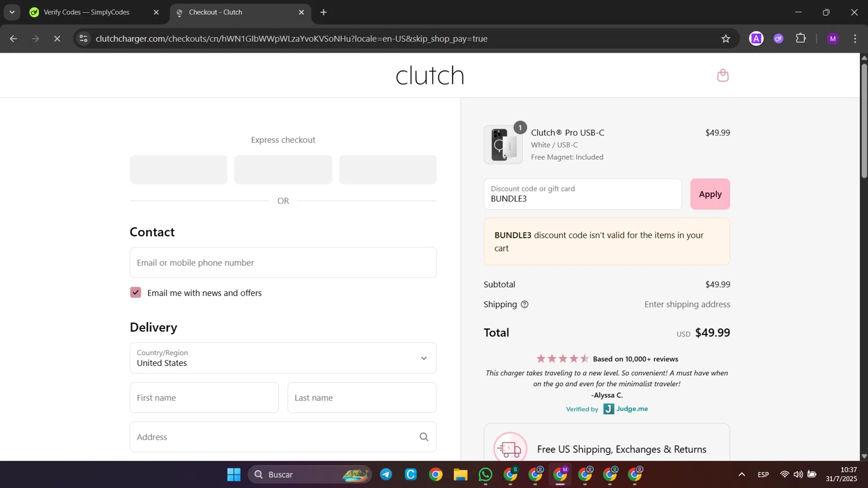Viewport: 868px width, 488px height.
Task: Uncheck Email me with news and offers
Action: (x=135, y=293)
